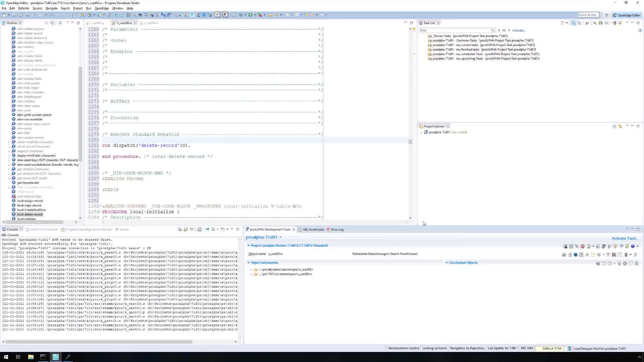Click the editor vertical scrollbar thumb
Image resolution: width=644 pixels, height=362 pixels.
tap(410, 142)
